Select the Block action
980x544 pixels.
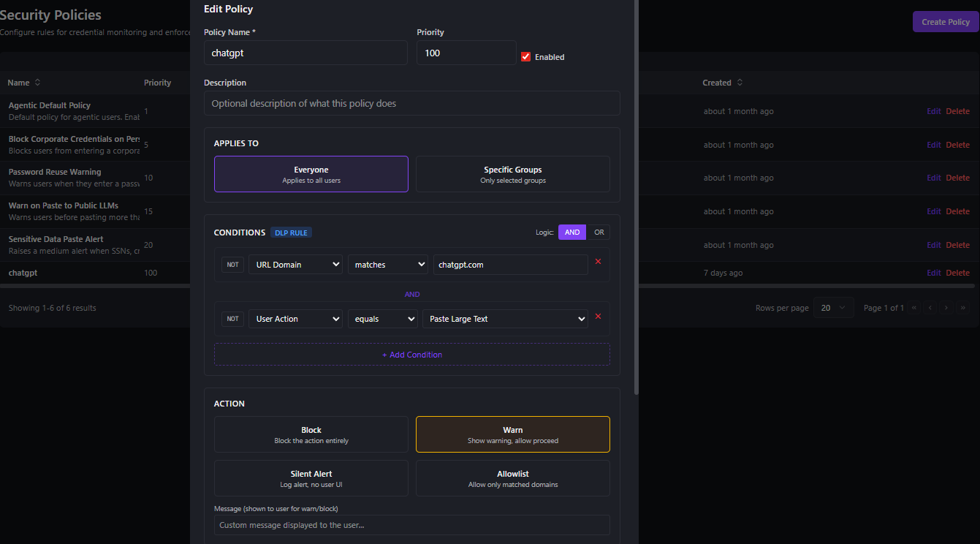311,434
